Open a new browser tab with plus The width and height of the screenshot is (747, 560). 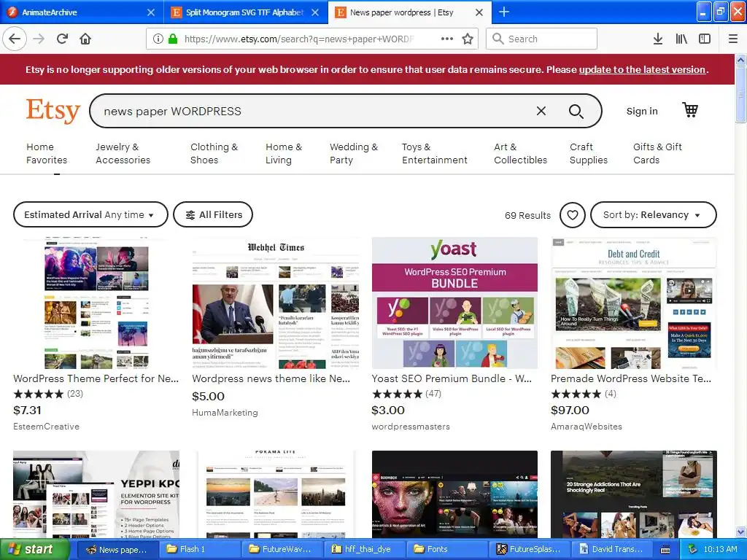click(503, 12)
